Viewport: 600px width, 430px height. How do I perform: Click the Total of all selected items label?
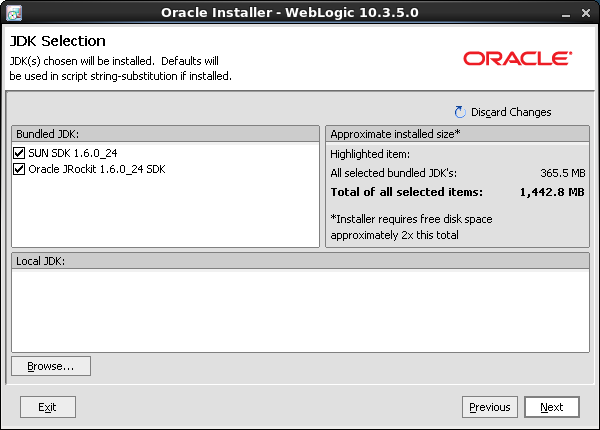(406, 192)
